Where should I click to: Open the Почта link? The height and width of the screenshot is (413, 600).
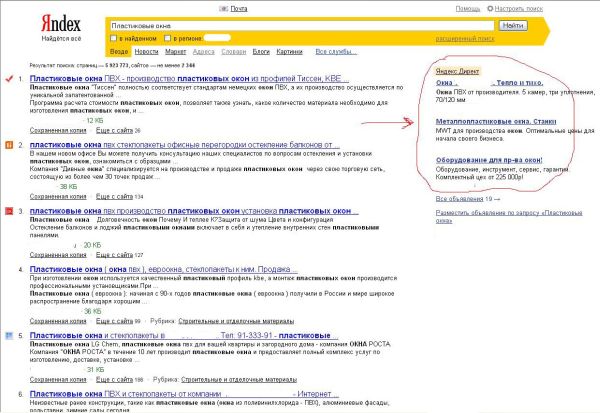pyautogui.click(x=239, y=8)
